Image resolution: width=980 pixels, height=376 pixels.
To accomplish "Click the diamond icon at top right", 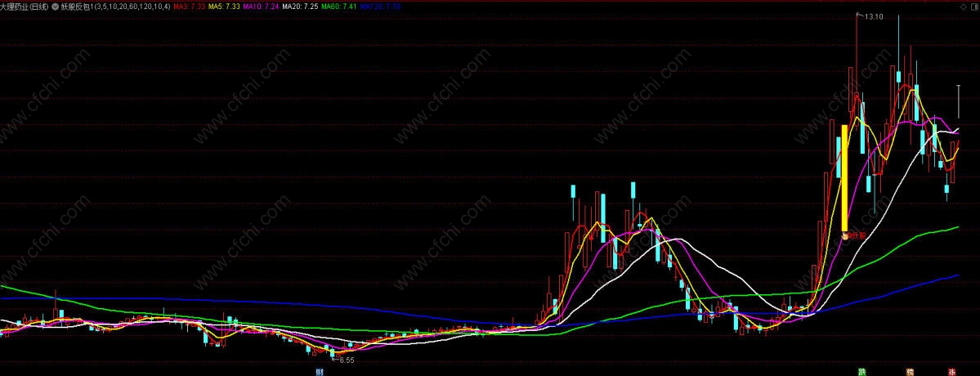I will pyautogui.click(x=962, y=7).
